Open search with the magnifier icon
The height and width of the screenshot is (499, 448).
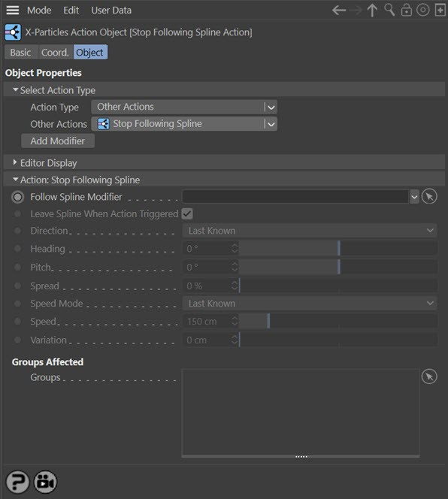pyautogui.click(x=389, y=11)
